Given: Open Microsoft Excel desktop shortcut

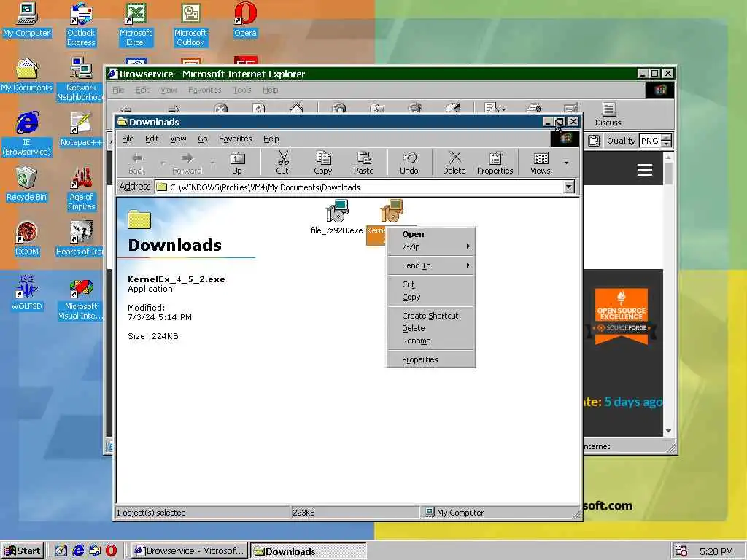Looking at the screenshot, I should point(136,24).
